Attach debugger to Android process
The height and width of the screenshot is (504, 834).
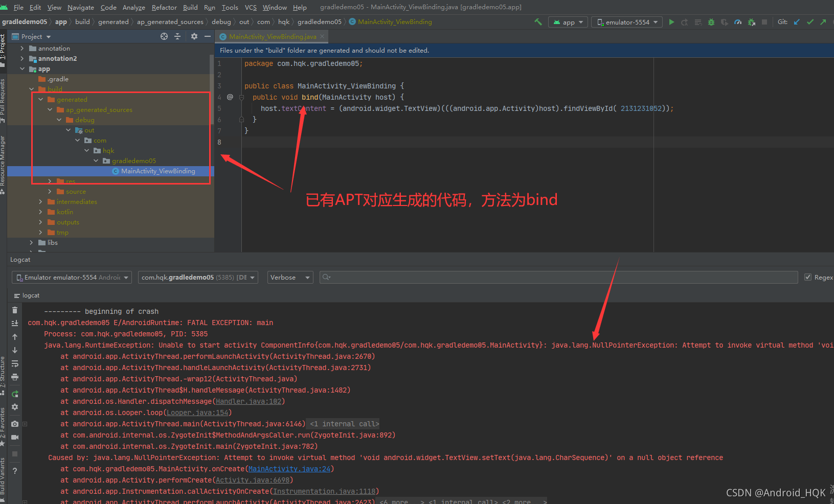751,22
